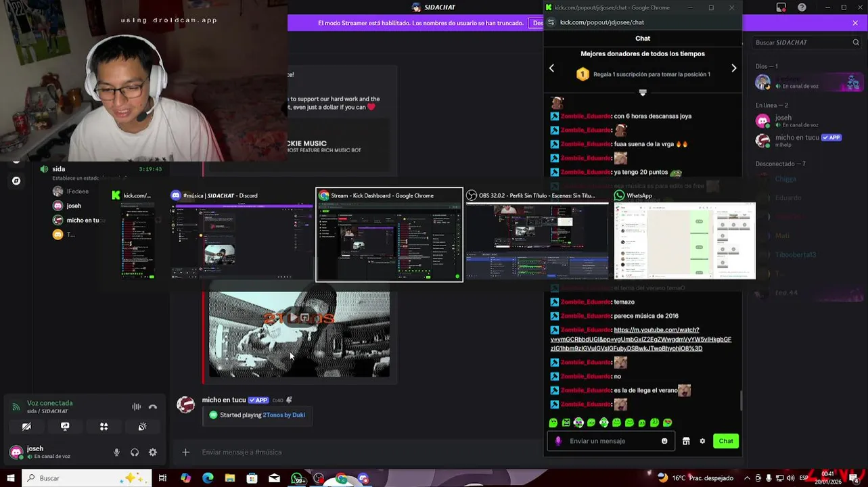
Task: Switch to WhatsApp window thumbnail
Action: coord(685,234)
